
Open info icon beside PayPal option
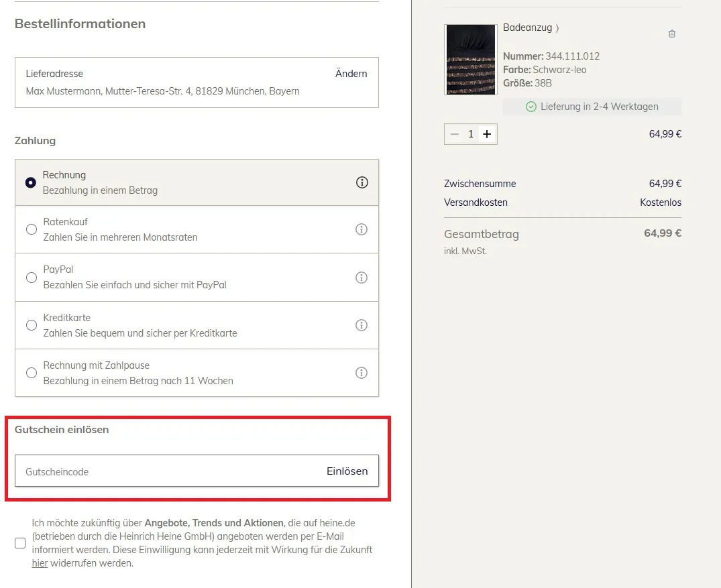click(x=362, y=277)
